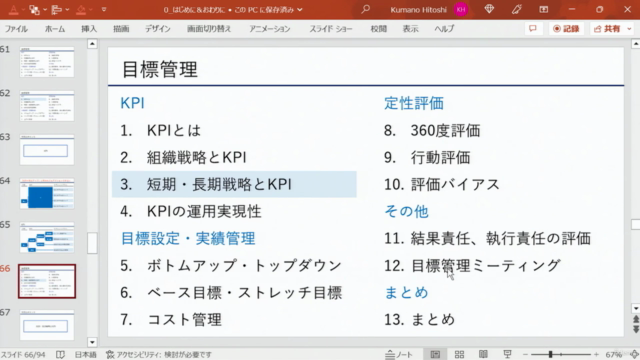The image size is (640, 360).
Task: Click the spell check book icon in status bar
Action: tap(60, 355)
